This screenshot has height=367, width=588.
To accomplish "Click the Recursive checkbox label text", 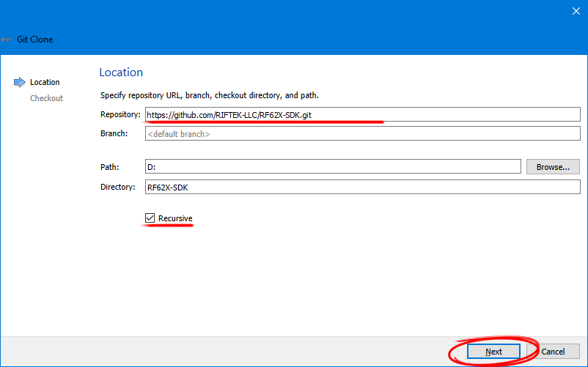I will (x=175, y=218).
